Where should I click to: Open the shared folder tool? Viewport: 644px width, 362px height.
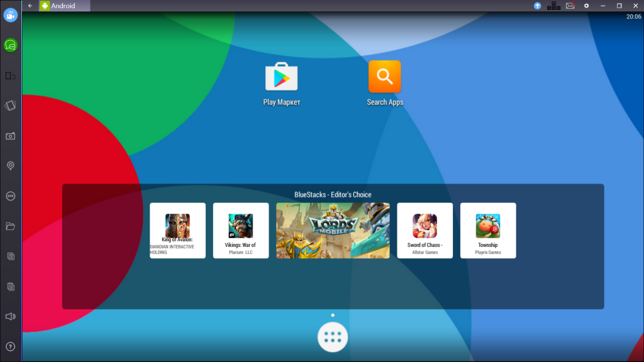[x=9, y=226]
